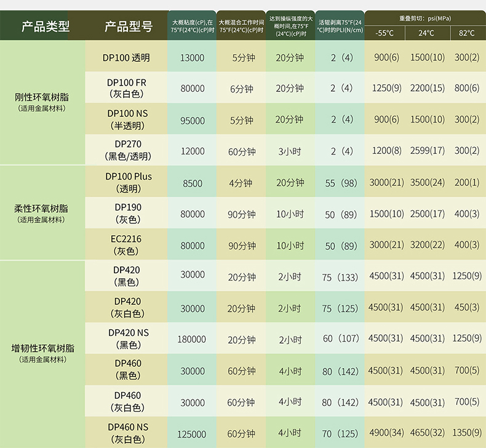Image resolution: width=486 pixels, height=448 pixels.
Task: Select the 增韧性环氧树脂 category cell
Action: (43, 353)
